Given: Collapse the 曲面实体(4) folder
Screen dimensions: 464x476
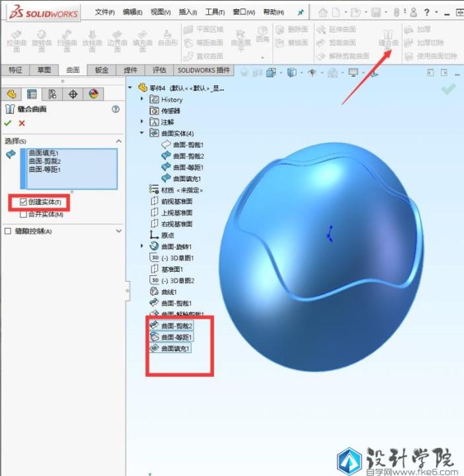Looking at the screenshot, I should [x=142, y=133].
